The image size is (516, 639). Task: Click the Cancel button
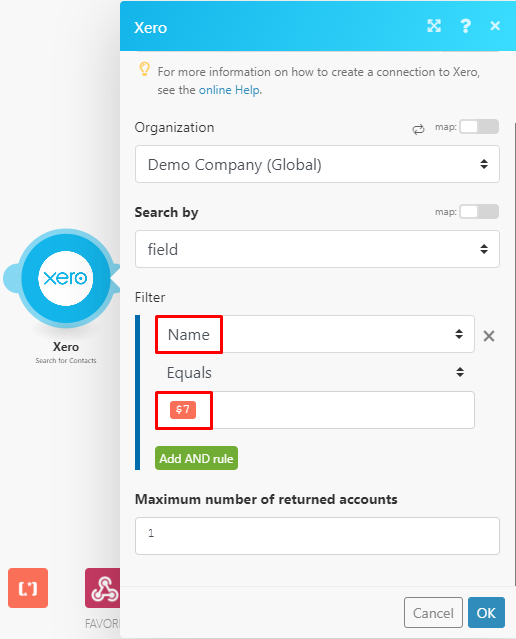coord(433,613)
